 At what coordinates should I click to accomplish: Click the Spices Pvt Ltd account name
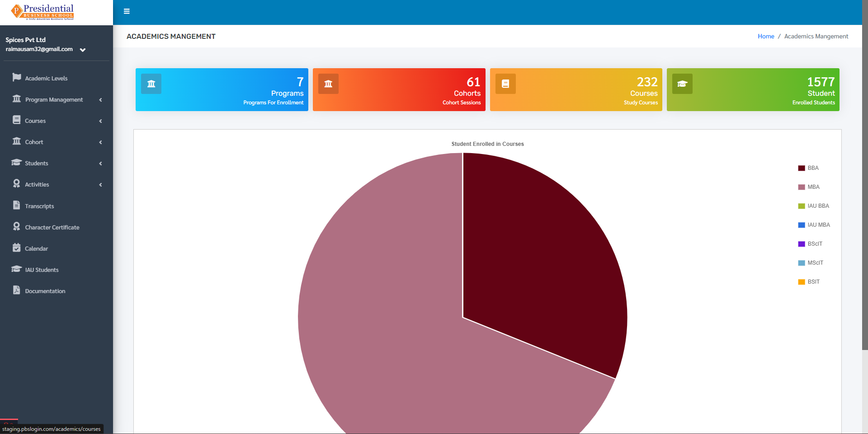(x=26, y=40)
